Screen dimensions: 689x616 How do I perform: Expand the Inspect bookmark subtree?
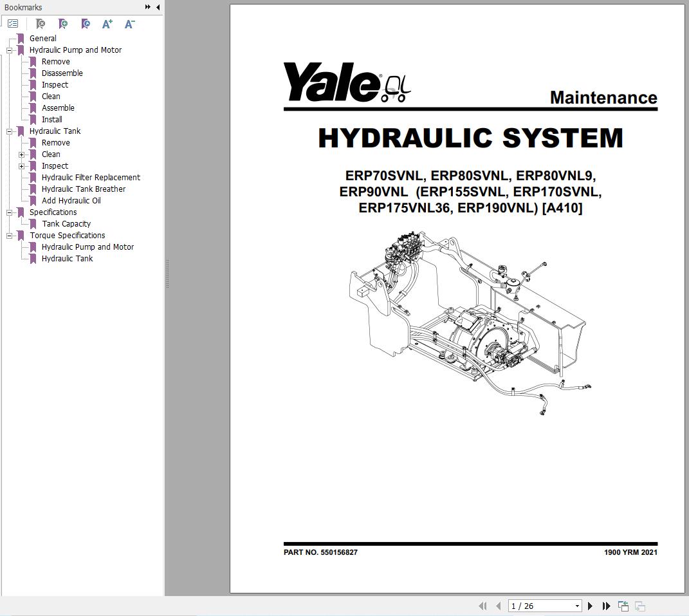(x=21, y=165)
